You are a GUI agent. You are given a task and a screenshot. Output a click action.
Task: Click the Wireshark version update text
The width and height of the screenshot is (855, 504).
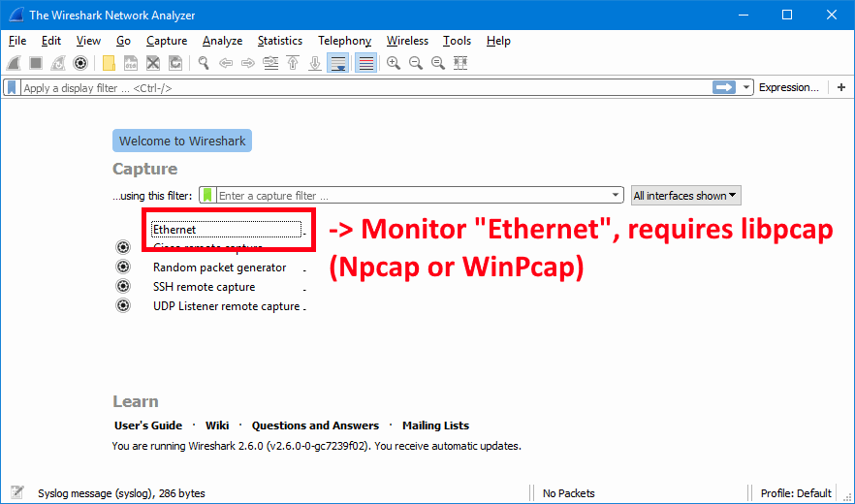click(x=316, y=446)
